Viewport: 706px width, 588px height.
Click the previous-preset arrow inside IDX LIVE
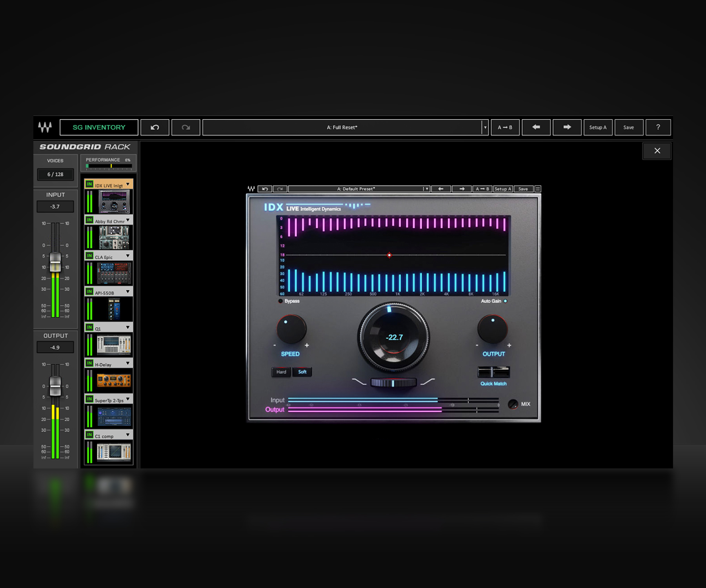click(x=441, y=189)
